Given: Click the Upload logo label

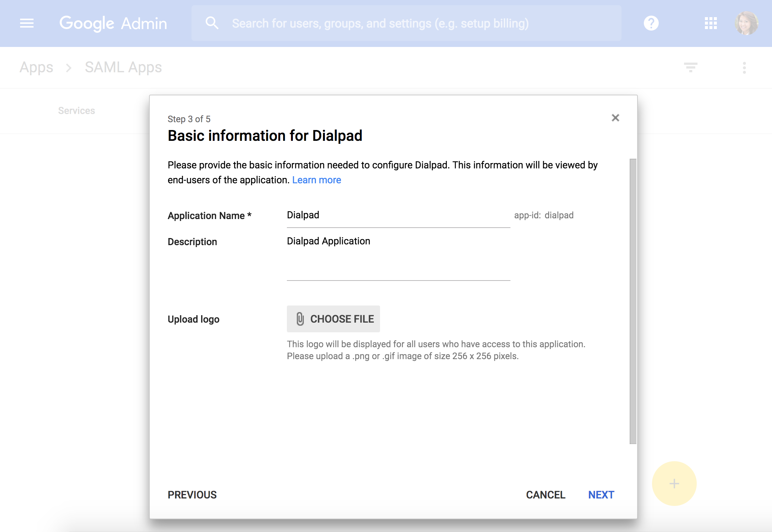Looking at the screenshot, I should tap(193, 319).
